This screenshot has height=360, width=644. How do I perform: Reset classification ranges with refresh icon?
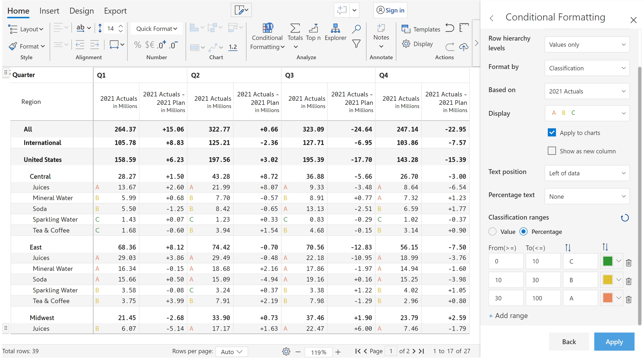(625, 218)
